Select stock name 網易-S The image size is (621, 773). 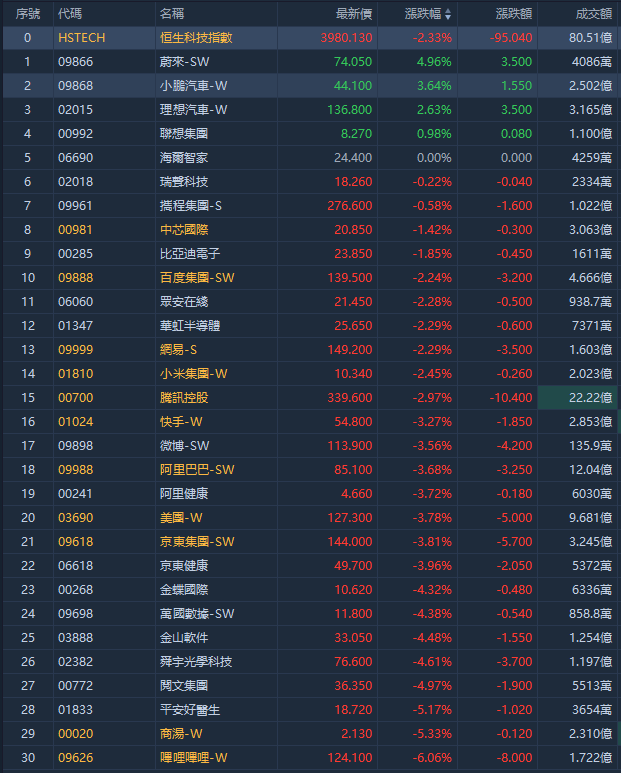click(x=178, y=350)
